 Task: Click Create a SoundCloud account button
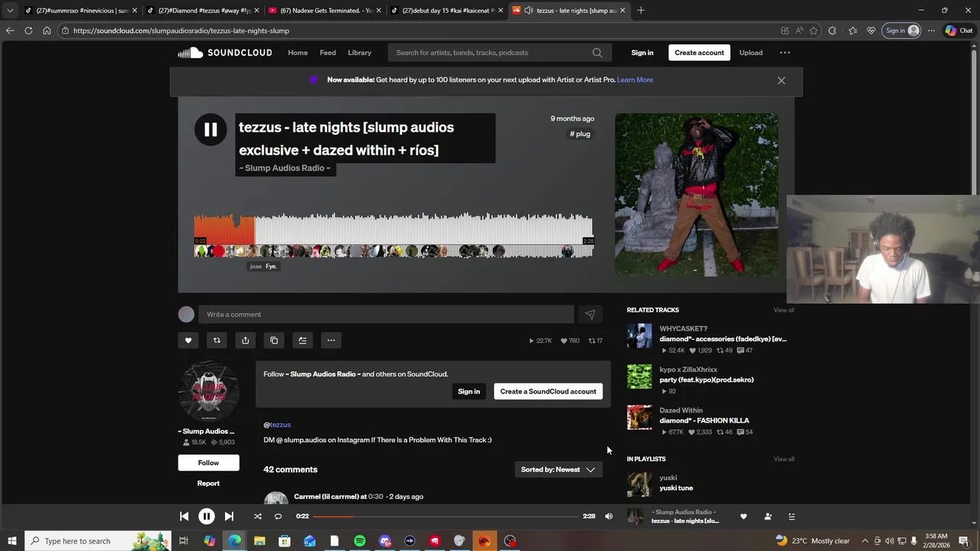[x=548, y=392]
